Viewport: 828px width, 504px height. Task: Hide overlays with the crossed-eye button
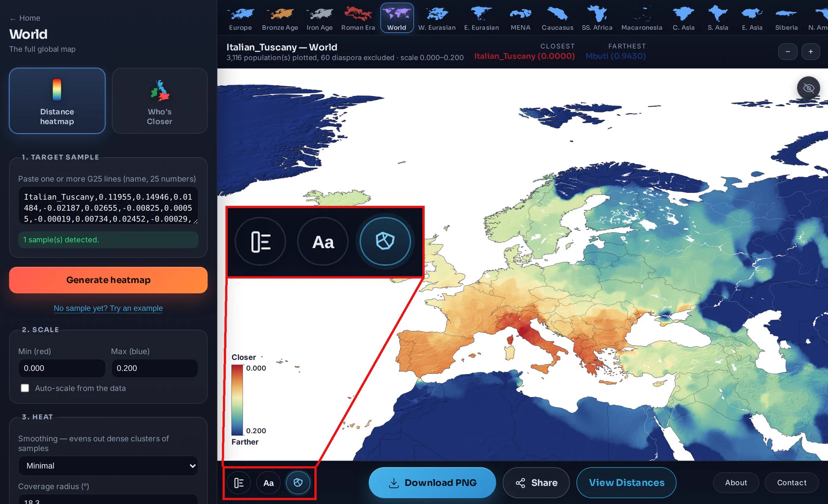click(809, 88)
